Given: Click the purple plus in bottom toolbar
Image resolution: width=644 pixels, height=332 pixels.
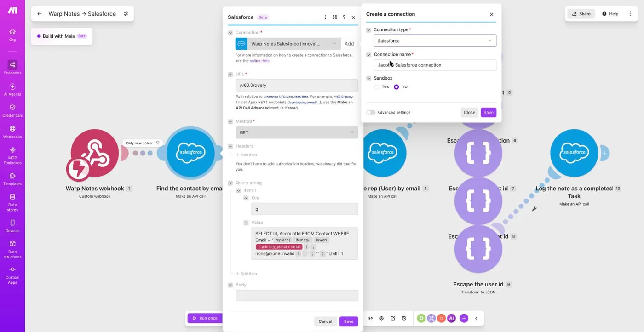Looking at the screenshot, I should 464,318.
